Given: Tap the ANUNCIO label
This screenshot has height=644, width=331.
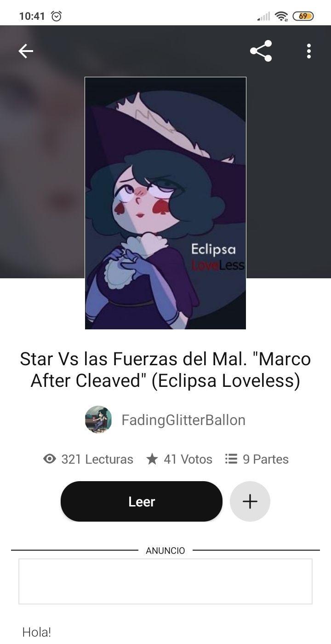Looking at the screenshot, I should [x=165, y=551].
